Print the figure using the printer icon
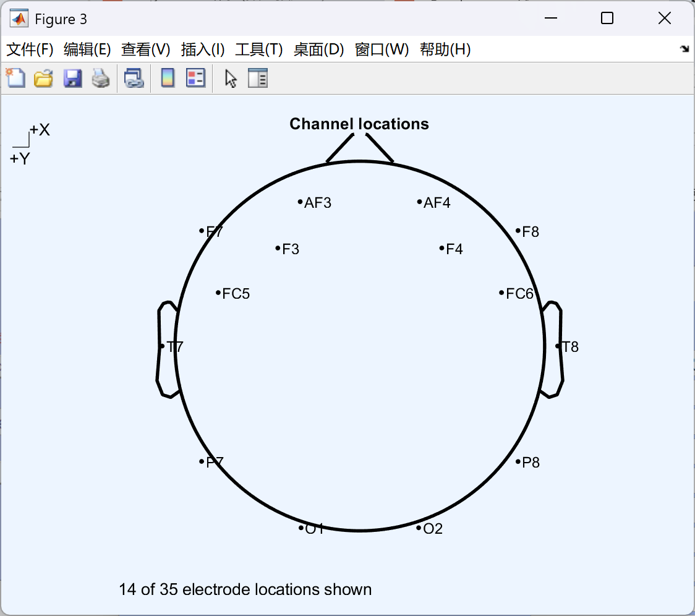 101,79
